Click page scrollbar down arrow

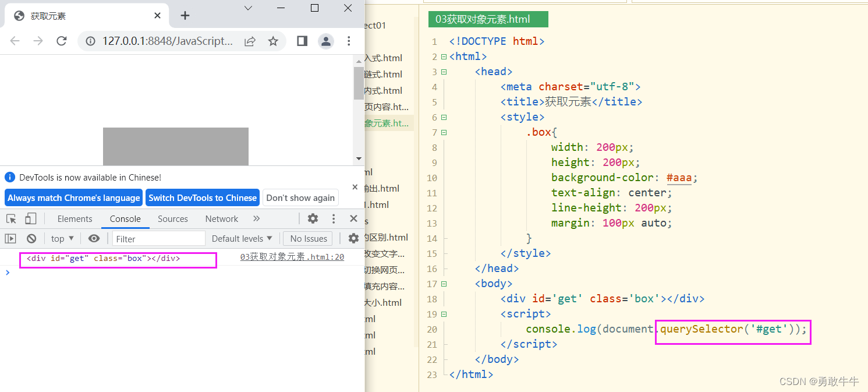click(x=359, y=158)
